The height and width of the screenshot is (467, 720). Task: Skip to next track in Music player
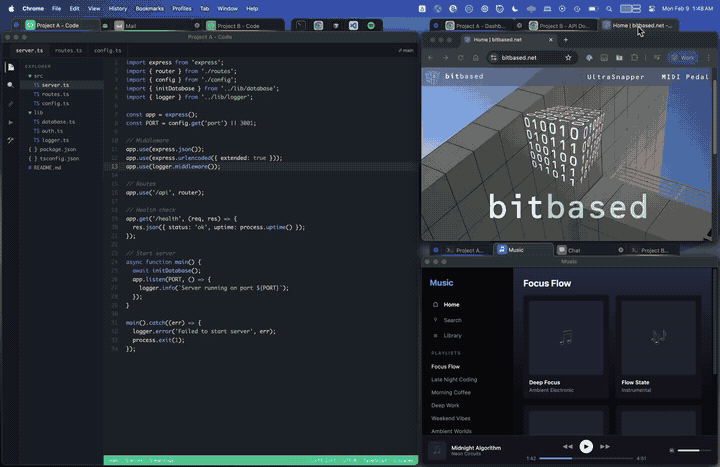point(605,446)
